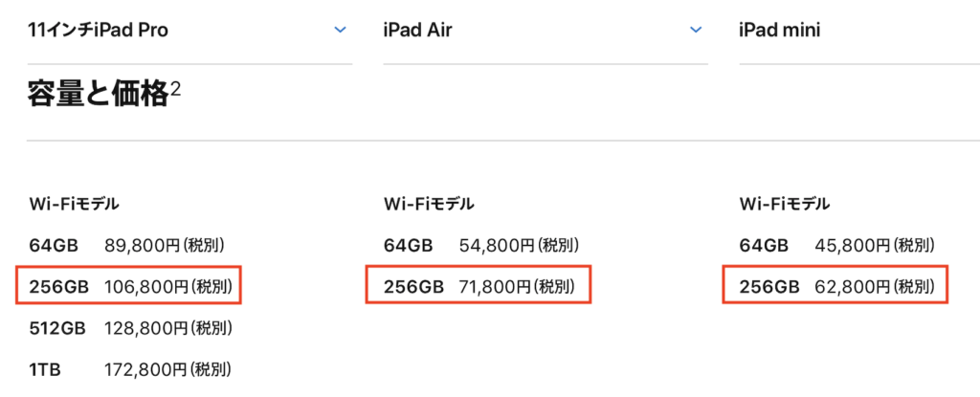
Task: Click Wi-Fiモデル label under iPad Pro
Action: point(75,204)
